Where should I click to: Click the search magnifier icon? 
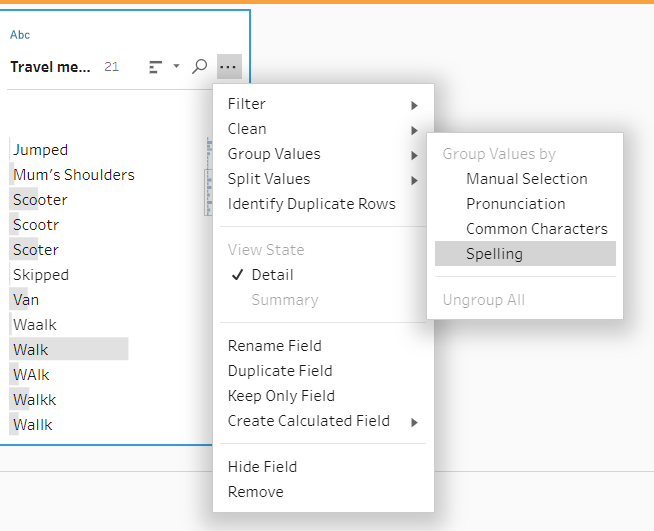click(x=200, y=67)
